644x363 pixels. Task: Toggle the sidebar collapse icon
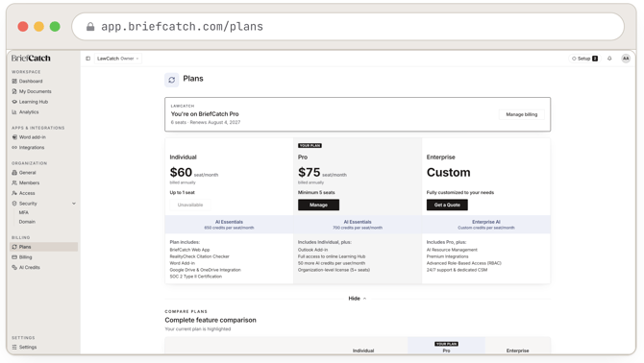(x=87, y=59)
